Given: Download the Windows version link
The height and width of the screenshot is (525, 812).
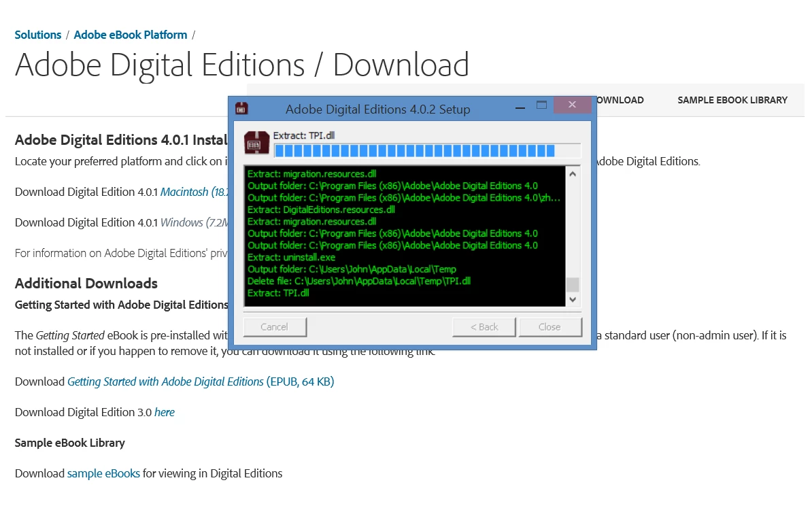Looking at the screenshot, I should coord(194,222).
